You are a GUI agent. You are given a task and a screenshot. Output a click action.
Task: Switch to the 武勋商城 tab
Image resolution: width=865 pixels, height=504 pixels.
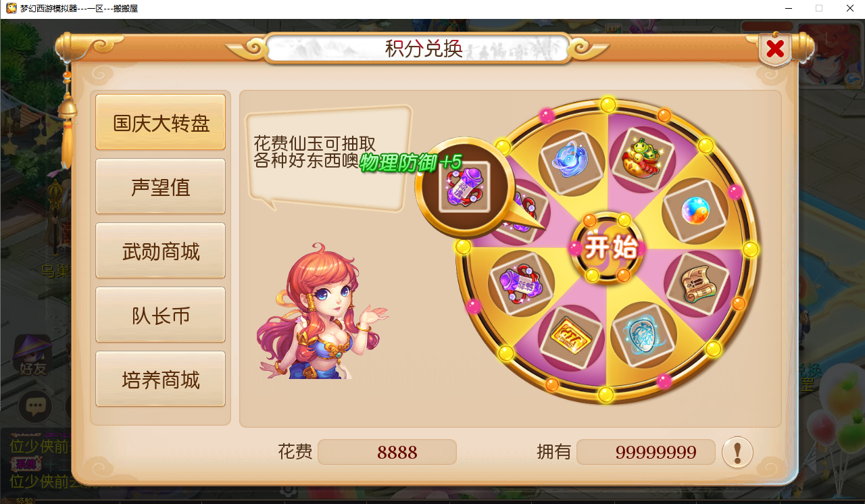point(160,251)
